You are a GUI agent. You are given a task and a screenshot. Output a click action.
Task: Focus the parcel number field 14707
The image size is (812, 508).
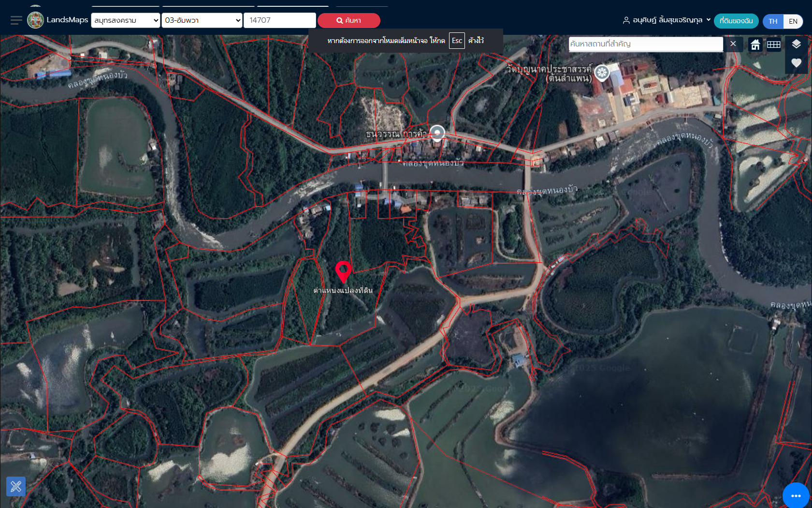click(279, 20)
